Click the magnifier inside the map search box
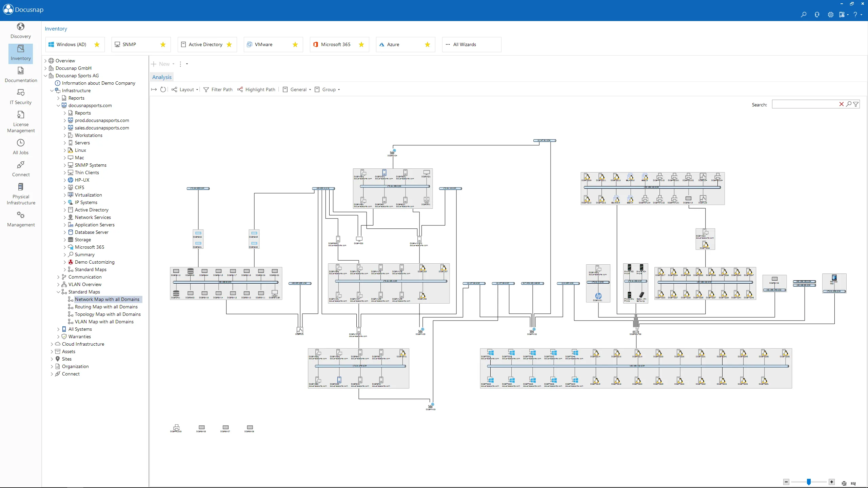Image resolution: width=868 pixels, height=488 pixels. [x=848, y=104]
